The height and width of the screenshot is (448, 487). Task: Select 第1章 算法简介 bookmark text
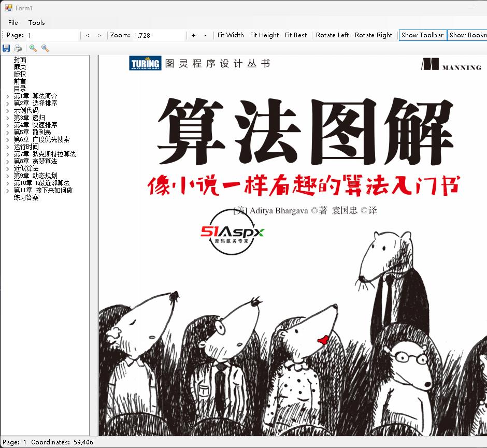(x=35, y=96)
